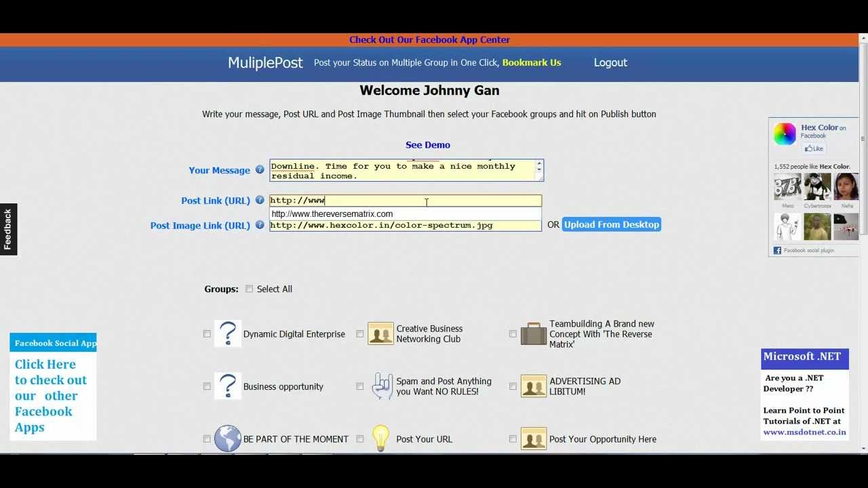Viewport: 868px width, 488px height.
Task: Click the hand icon for Spam and Post Anything
Action: click(382, 386)
